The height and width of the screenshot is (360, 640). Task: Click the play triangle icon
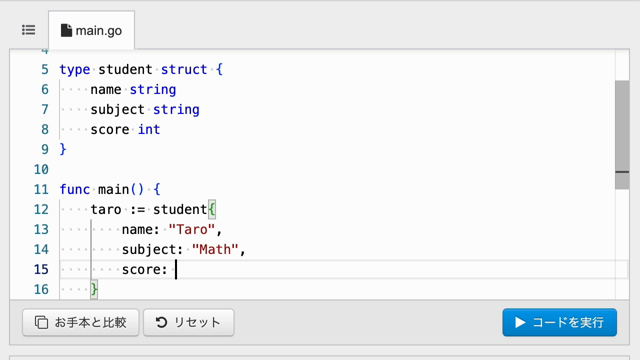click(520, 322)
